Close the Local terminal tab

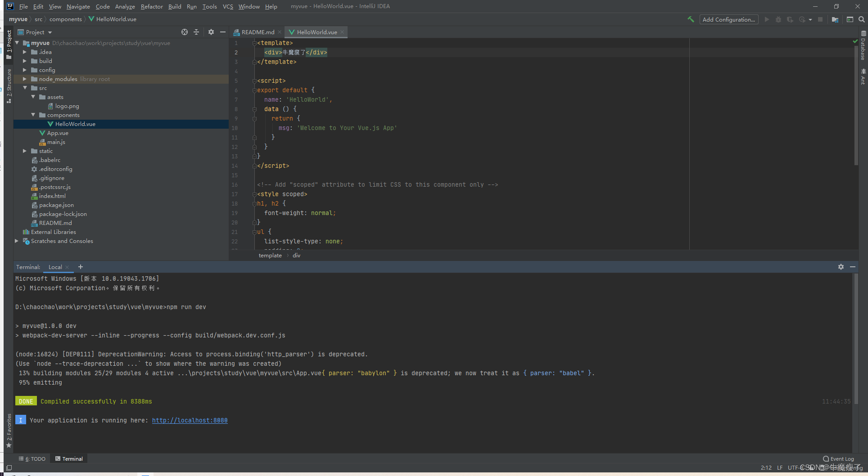pos(67,267)
